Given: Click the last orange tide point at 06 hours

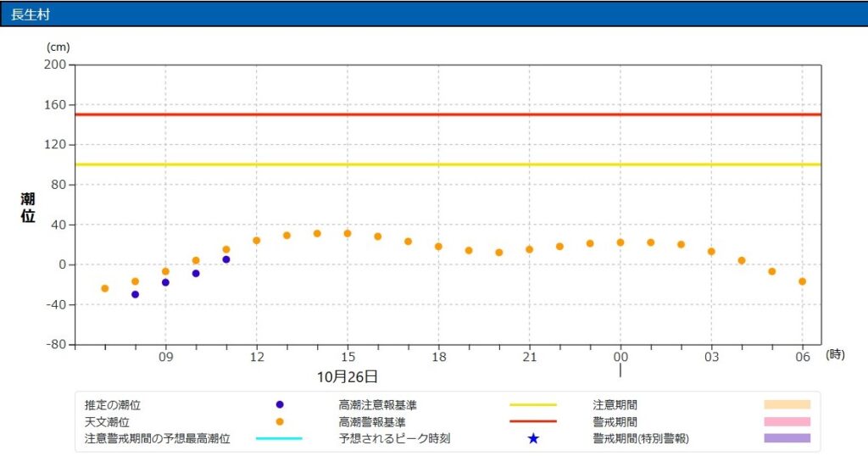Looking at the screenshot, I should tap(803, 281).
